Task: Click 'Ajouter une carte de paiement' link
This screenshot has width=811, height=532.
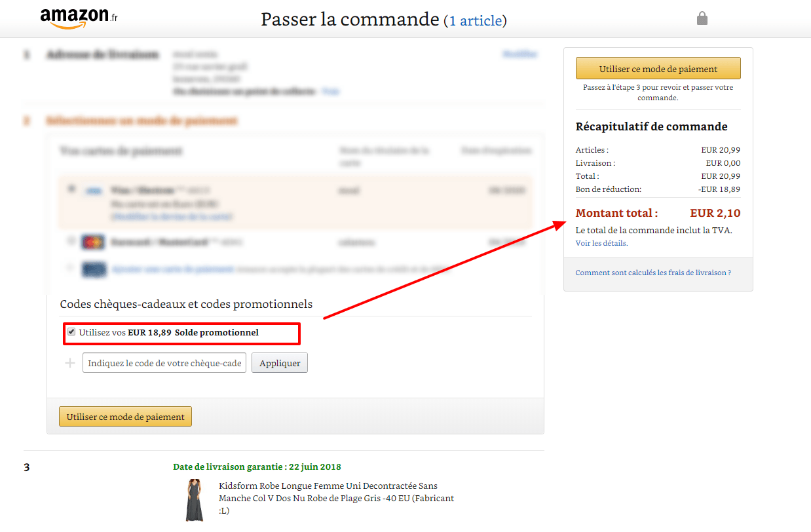Action: 173,269
